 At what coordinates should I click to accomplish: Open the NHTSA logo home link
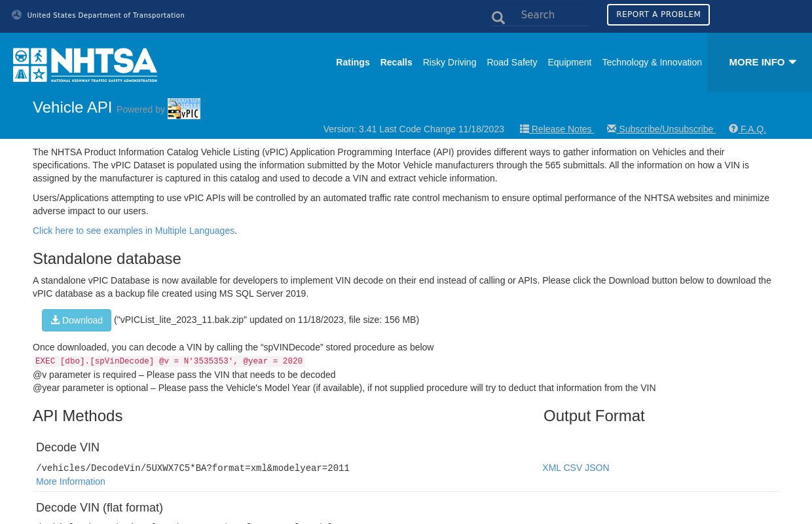click(85, 65)
